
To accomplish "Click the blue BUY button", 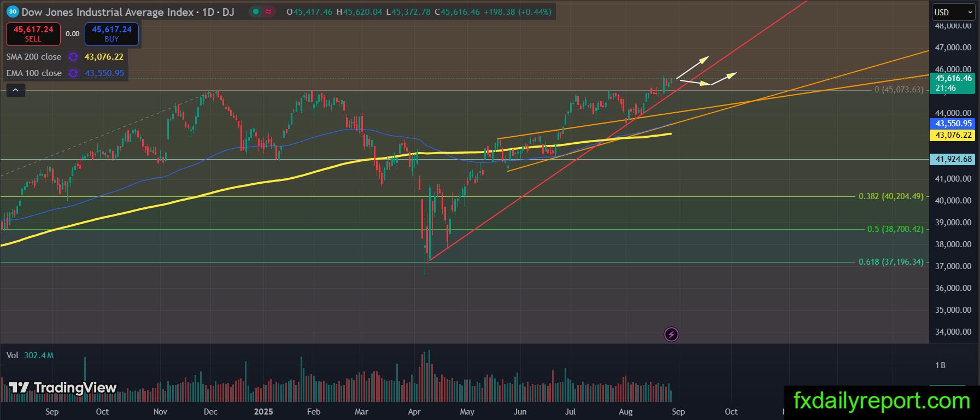I will [112, 34].
